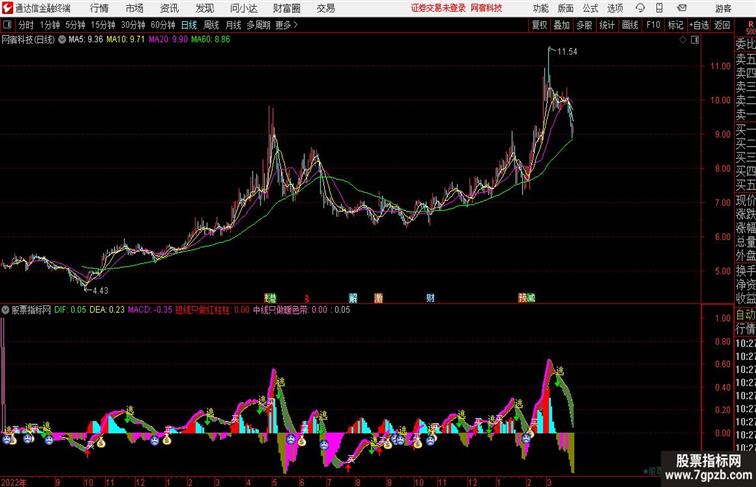Switch to 15分钟 chart period
Image resolution: width=756 pixels, height=487 pixels.
point(103,25)
